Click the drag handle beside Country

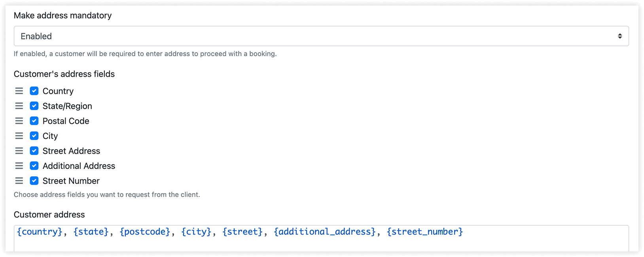[x=19, y=91]
